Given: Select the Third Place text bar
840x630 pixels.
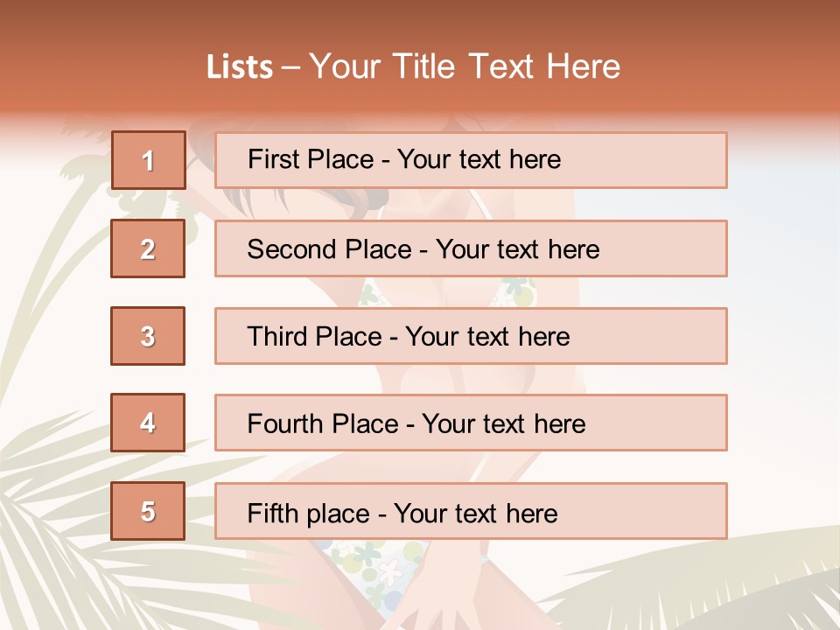Looking at the screenshot, I should 471,336.
